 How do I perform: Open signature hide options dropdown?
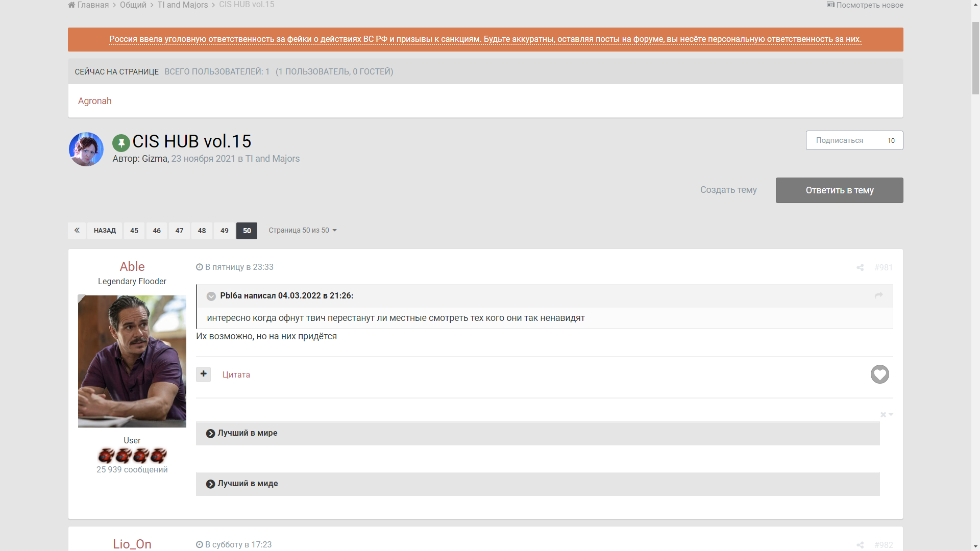[887, 415]
